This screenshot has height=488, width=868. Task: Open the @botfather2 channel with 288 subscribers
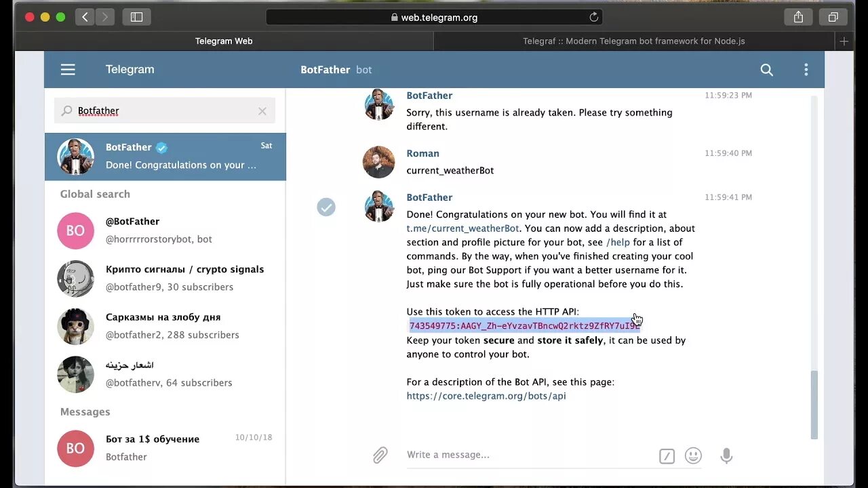pyautogui.click(x=165, y=326)
